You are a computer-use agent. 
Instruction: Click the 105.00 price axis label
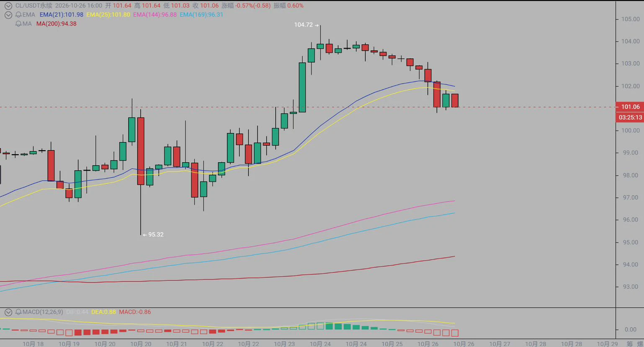pyautogui.click(x=630, y=19)
